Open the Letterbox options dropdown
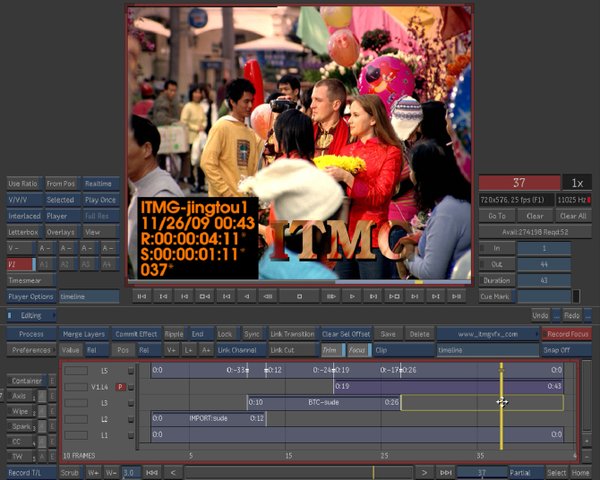The width and height of the screenshot is (600, 480). (x=23, y=232)
